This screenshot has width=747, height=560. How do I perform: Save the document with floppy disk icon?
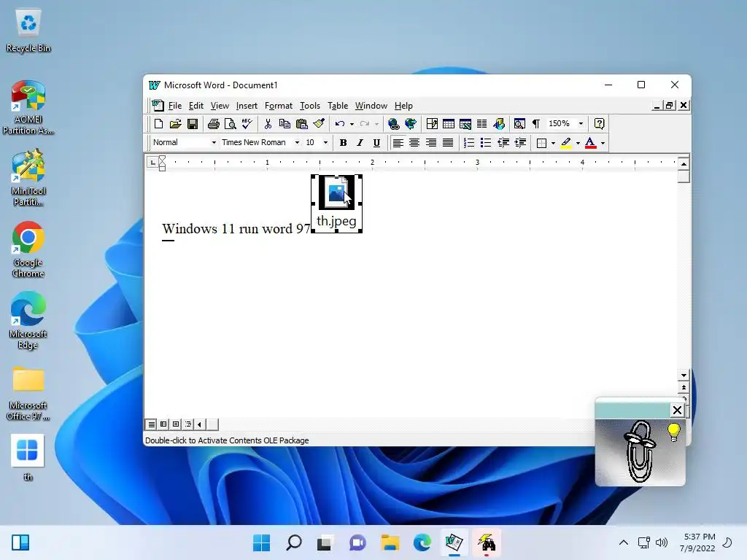[x=193, y=124]
